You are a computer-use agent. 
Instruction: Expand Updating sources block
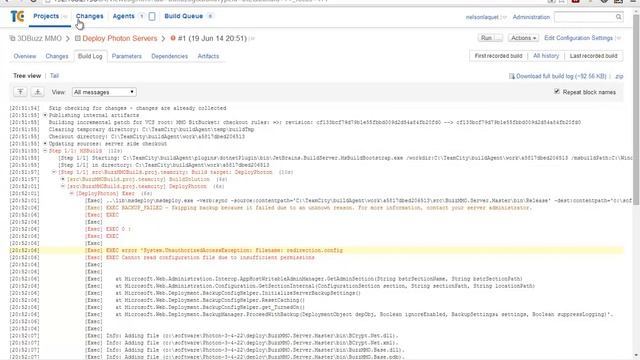click(x=45, y=144)
